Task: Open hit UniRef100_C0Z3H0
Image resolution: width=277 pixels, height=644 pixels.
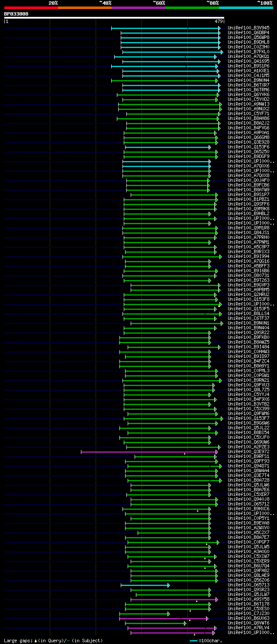Action: pyautogui.click(x=248, y=47)
